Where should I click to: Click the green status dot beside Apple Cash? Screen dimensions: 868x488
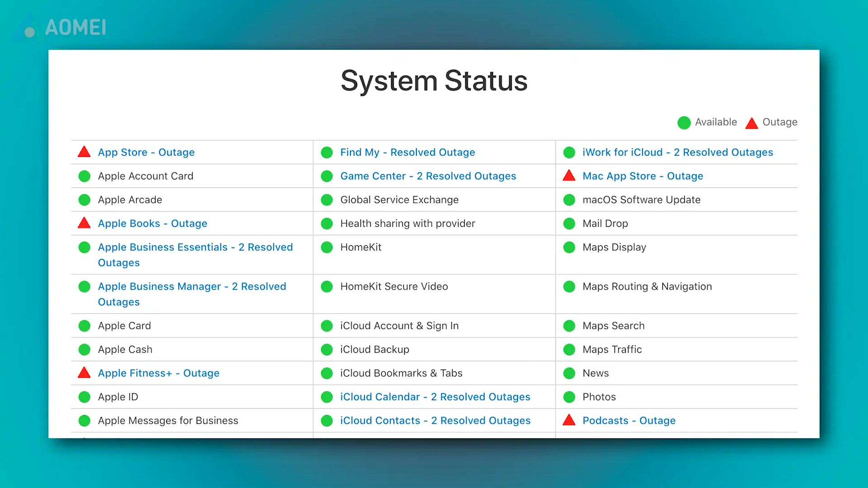point(85,349)
